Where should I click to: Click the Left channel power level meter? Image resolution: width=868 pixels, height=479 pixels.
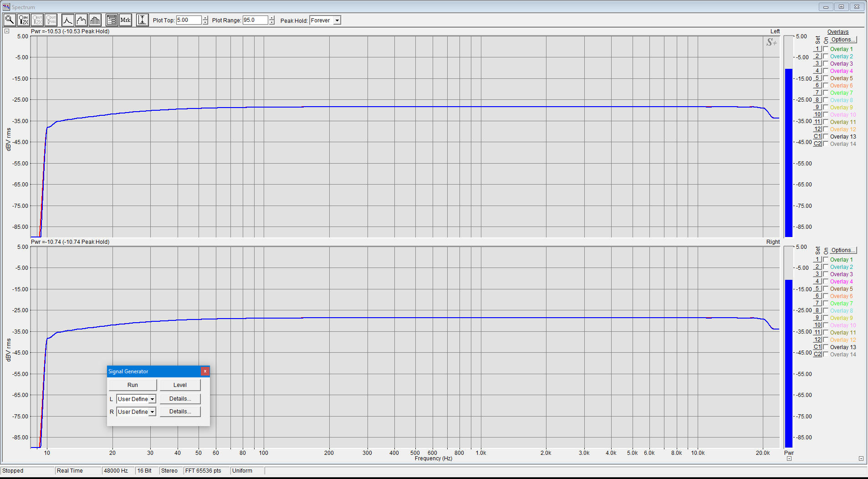pos(789,137)
